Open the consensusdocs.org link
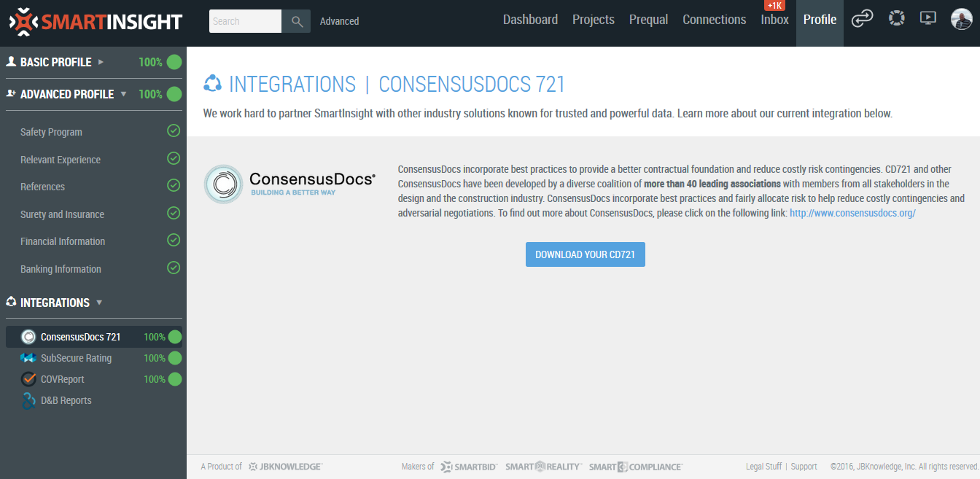The width and height of the screenshot is (980, 479). tap(852, 213)
